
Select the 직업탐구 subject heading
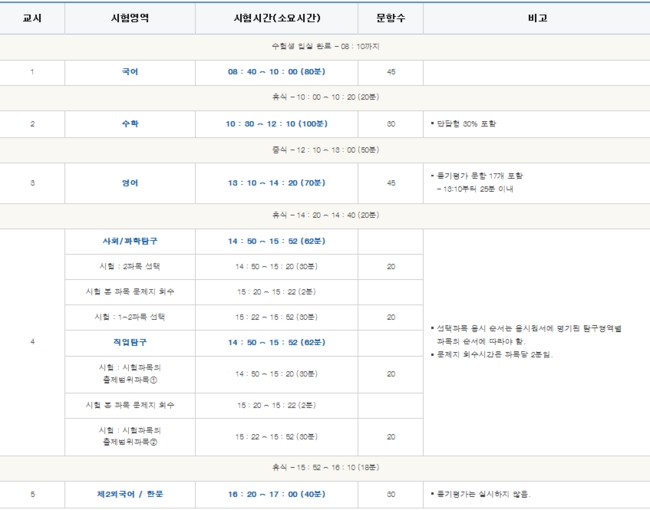coord(130,342)
